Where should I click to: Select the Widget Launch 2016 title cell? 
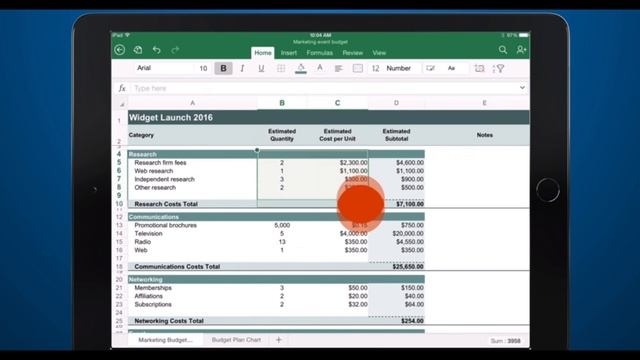171,118
